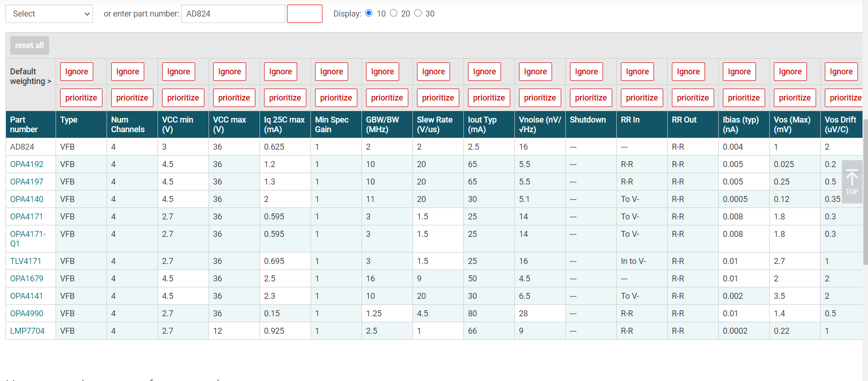Ignore the Shutdown column
Screen dimensions: 868x381
click(x=586, y=72)
